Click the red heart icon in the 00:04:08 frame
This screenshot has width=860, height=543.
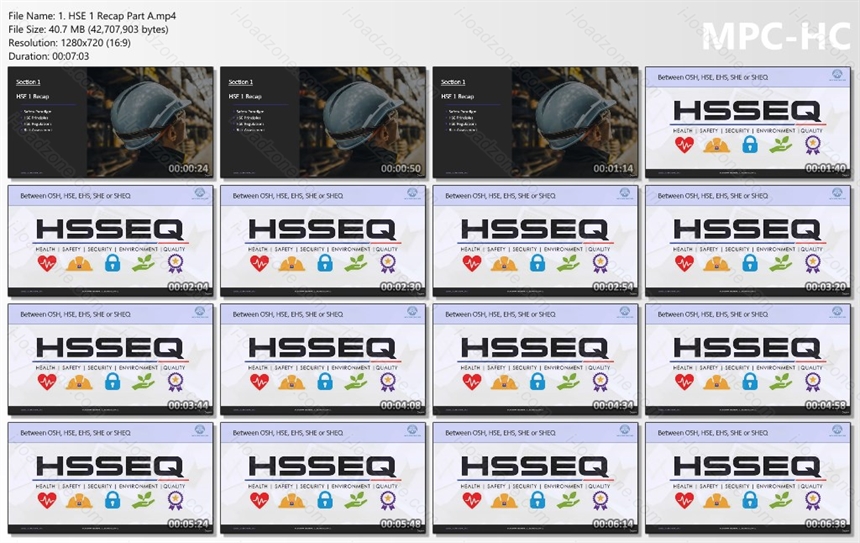(259, 382)
